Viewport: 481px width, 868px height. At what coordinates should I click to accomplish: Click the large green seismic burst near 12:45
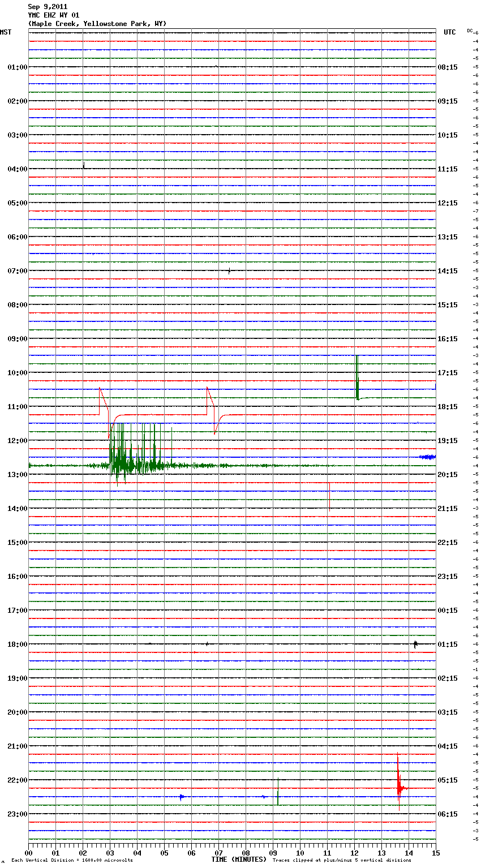tap(136, 456)
